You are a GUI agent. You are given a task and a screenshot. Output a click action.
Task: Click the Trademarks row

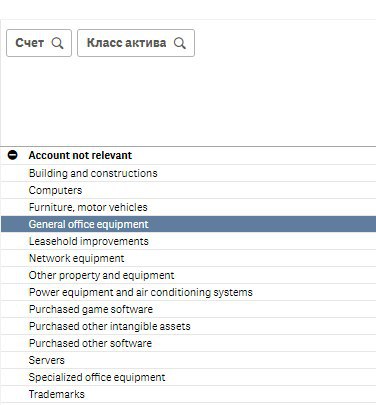tap(188, 394)
